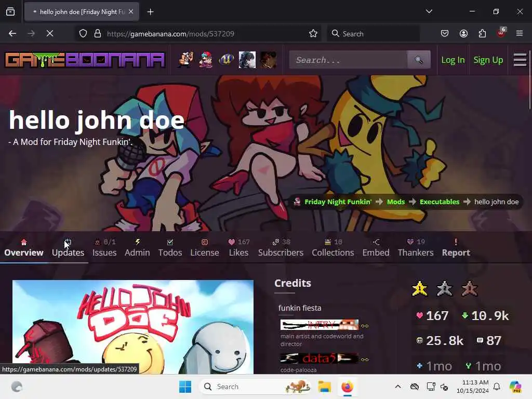Image resolution: width=532 pixels, height=399 pixels.
Task: Click the Windows taskbar Search box
Action: (x=255, y=387)
